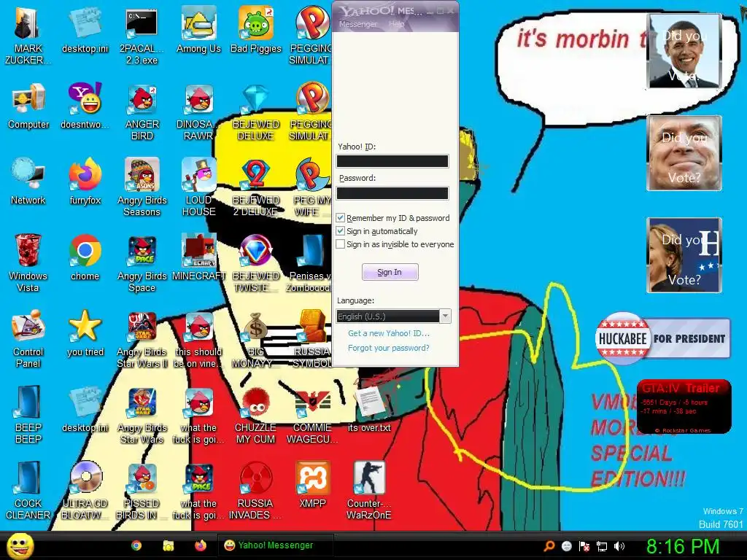The image size is (747, 560).
Task: Select the PISSED BIRDS IN icon
Action: click(142, 490)
